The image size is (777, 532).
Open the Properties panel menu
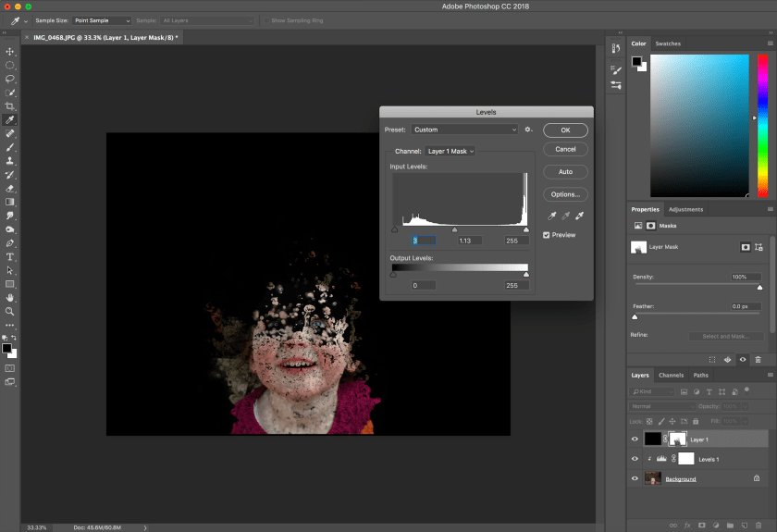click(770, 209)
